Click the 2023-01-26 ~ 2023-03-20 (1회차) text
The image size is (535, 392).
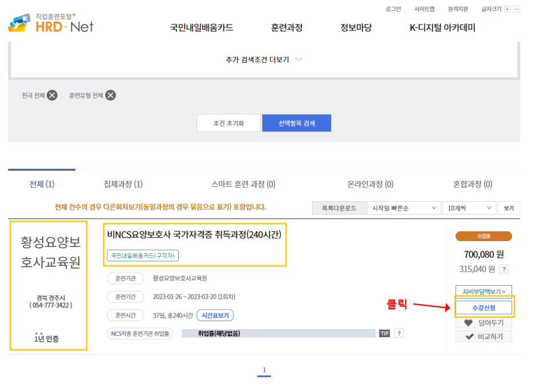click(194, 297)
